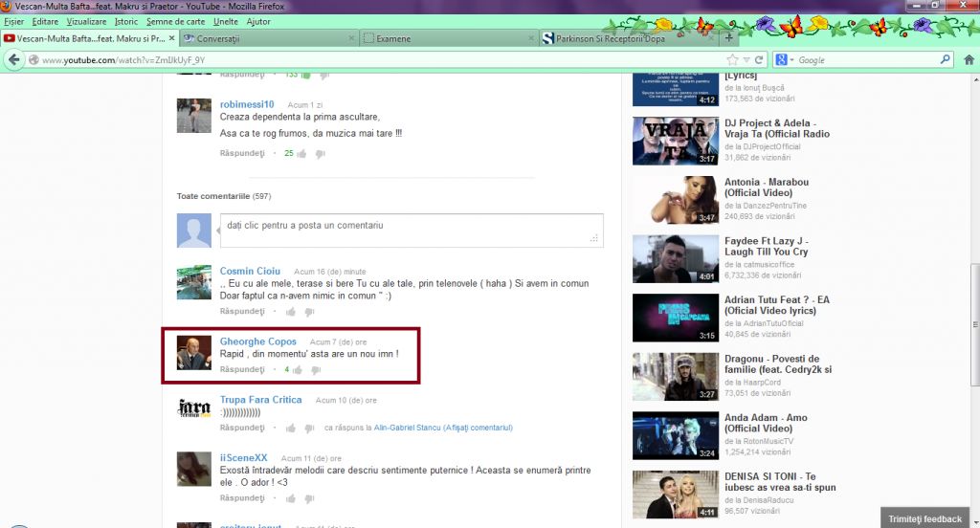
Task: Bookmark page with the star icon
Action: tap(732, 60)
